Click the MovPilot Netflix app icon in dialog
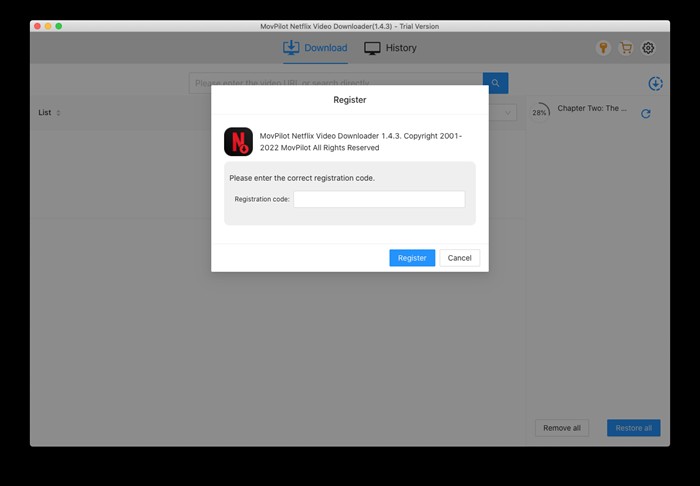700x486 pixels. pos(238,142)
